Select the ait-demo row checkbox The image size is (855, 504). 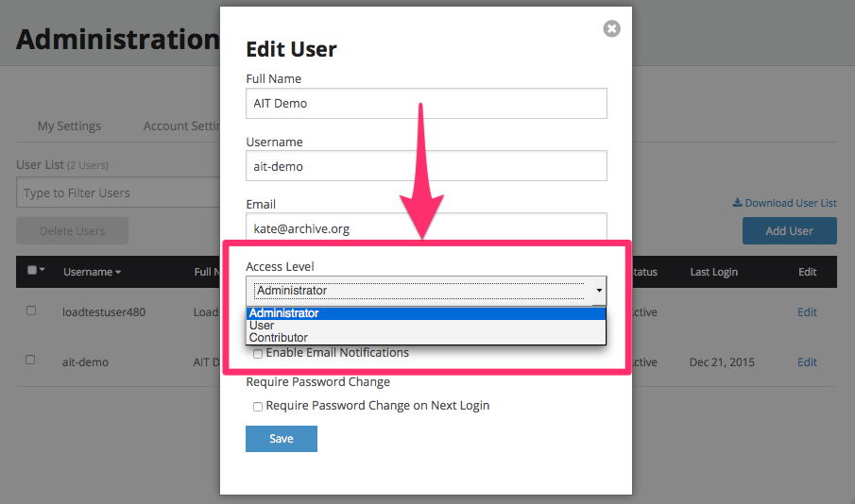pos(31,360)
